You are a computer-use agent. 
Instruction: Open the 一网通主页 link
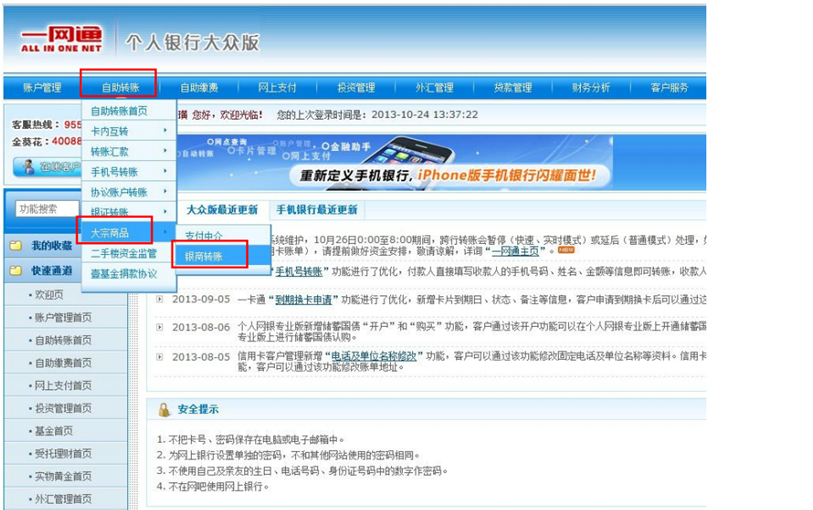click(x=515, y=251)
